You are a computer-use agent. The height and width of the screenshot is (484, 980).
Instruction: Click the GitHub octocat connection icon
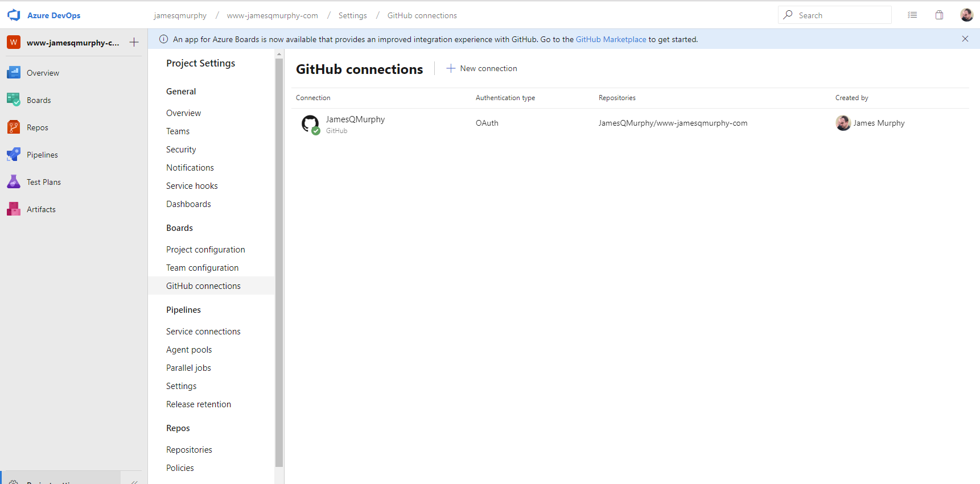[311, 124]
